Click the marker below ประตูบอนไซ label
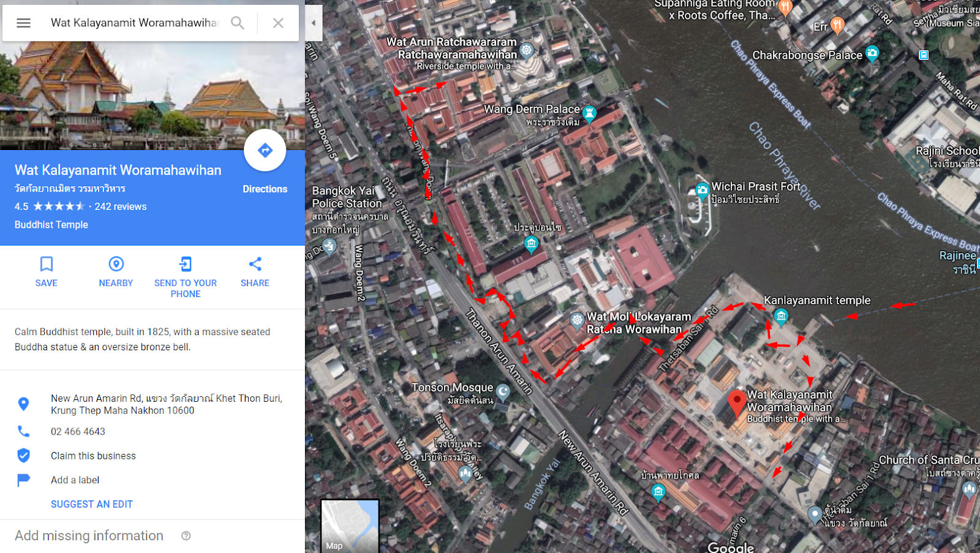 tap(532, 245)
